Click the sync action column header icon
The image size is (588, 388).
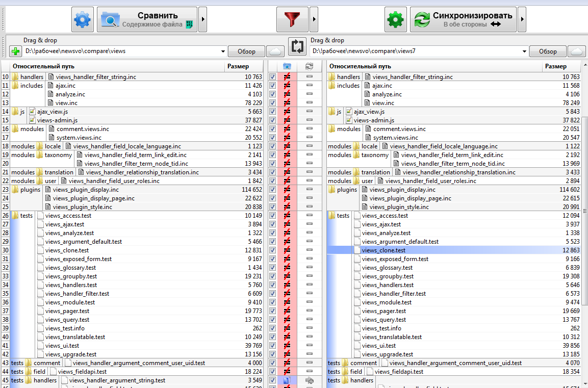[x=310, y=66]
